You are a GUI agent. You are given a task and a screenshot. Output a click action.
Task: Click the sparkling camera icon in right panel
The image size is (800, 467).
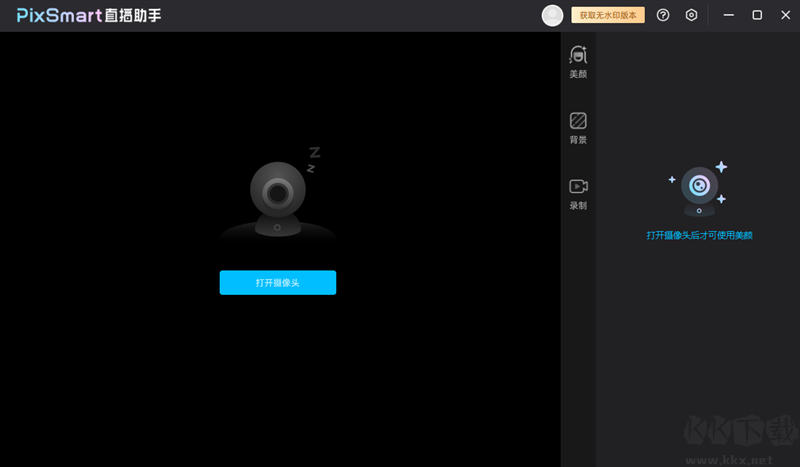(699, 190)
